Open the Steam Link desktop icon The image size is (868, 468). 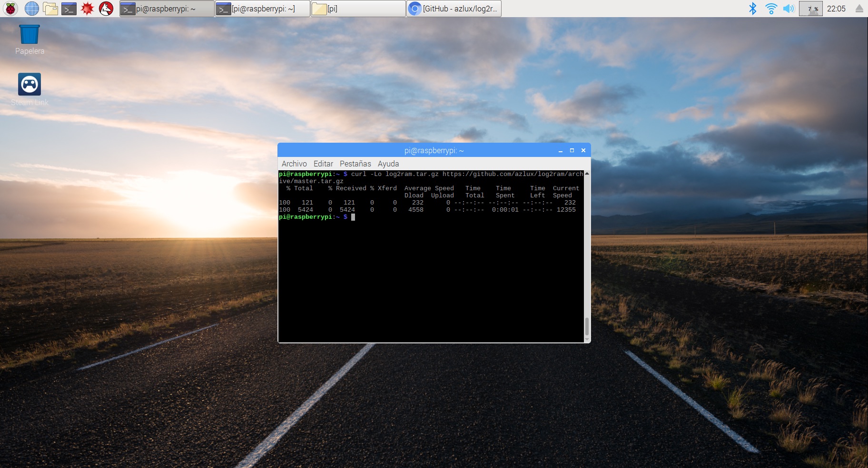[x=30, y=90]
